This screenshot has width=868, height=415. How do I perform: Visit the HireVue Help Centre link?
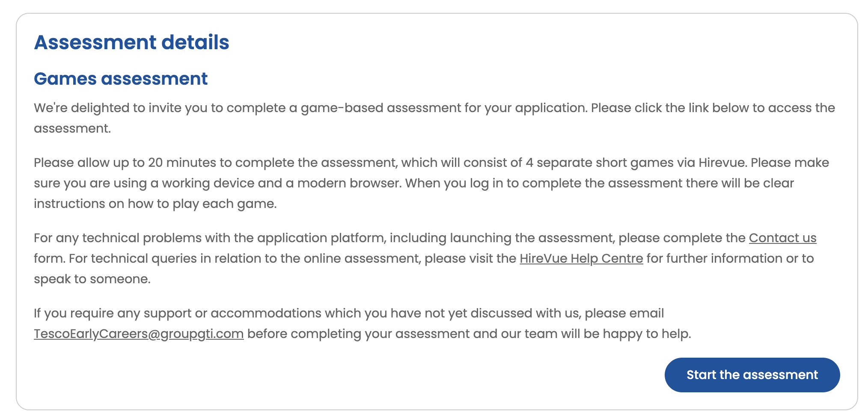(581, 258)
